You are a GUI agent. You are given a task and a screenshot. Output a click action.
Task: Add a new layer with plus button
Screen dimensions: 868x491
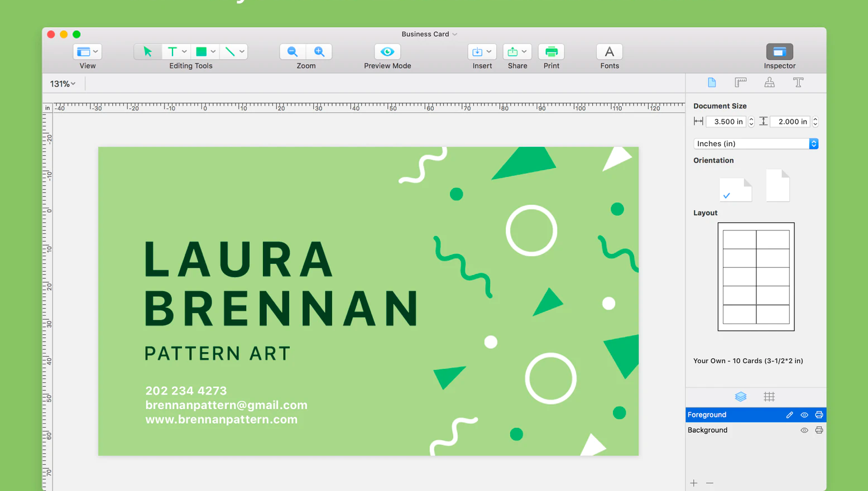[x=694, y=483]
